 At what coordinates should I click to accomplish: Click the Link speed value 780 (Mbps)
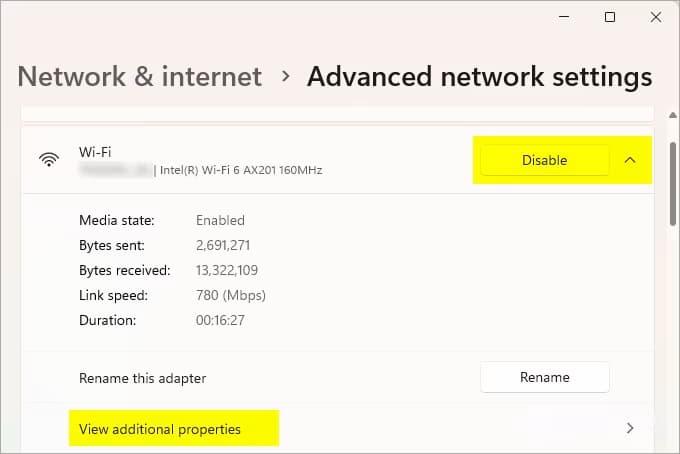(232, 295)
